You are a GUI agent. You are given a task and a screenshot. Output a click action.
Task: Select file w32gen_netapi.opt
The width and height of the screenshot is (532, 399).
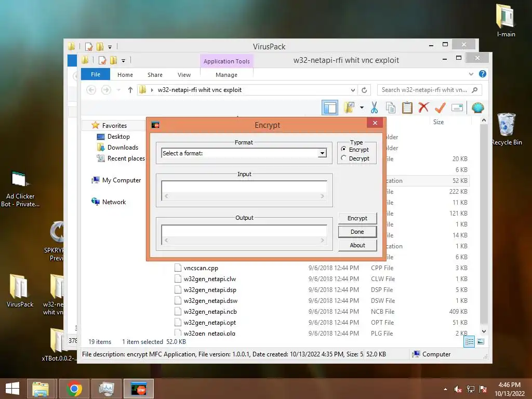point(210,322)
